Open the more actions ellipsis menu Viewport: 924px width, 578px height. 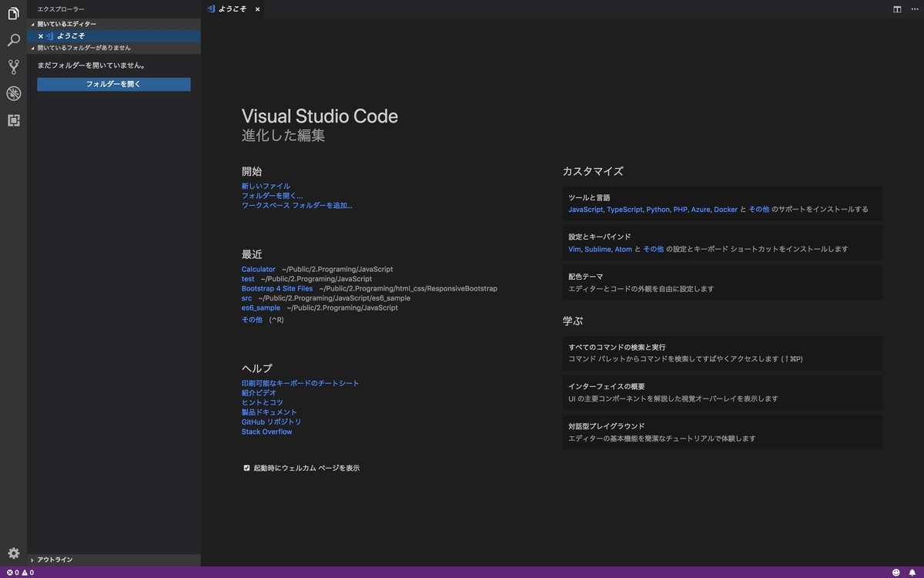[x=915, y=8]
